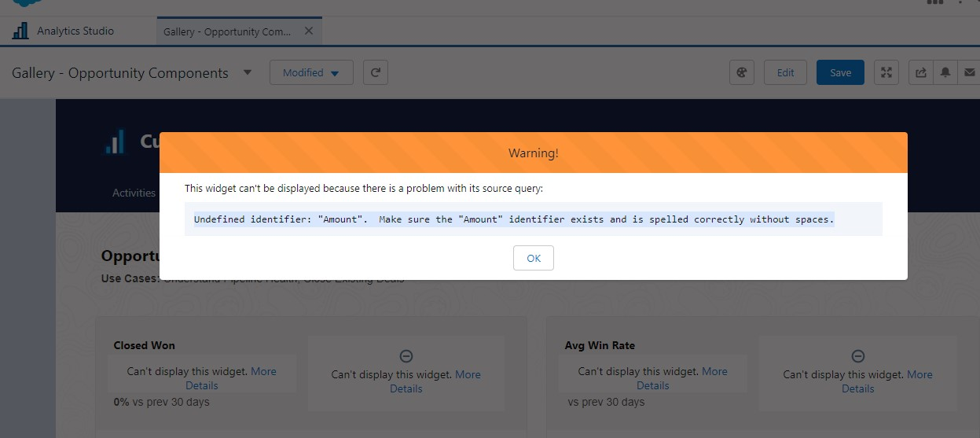The width and height of the screenshot is (980, 438).
Task: Click the email subscription envelope icon
Action: 969,72
